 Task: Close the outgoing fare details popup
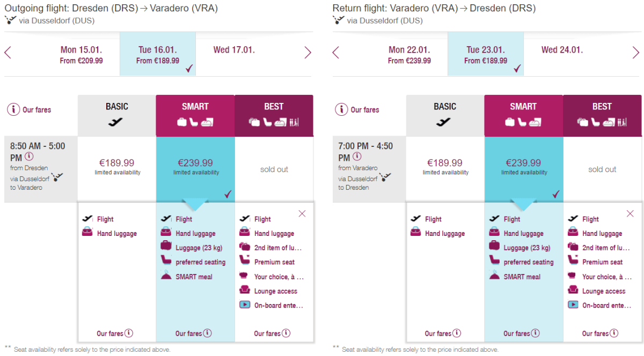302,214
